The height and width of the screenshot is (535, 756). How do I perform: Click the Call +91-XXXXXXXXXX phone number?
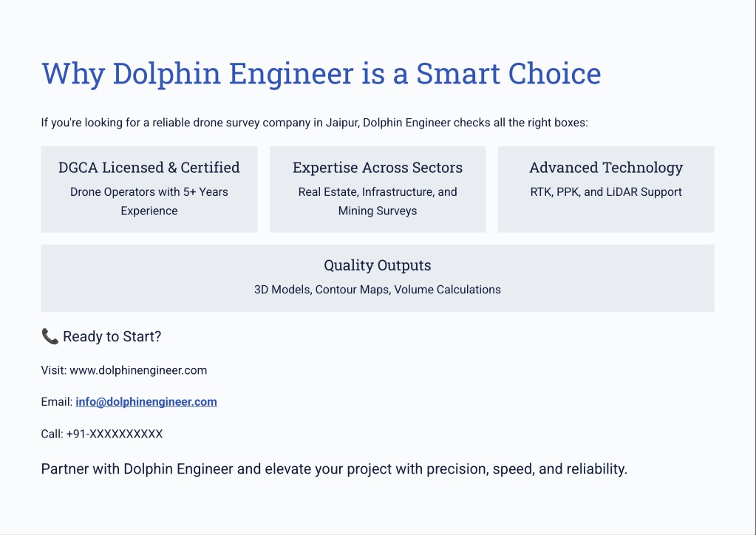coord(115,435)
